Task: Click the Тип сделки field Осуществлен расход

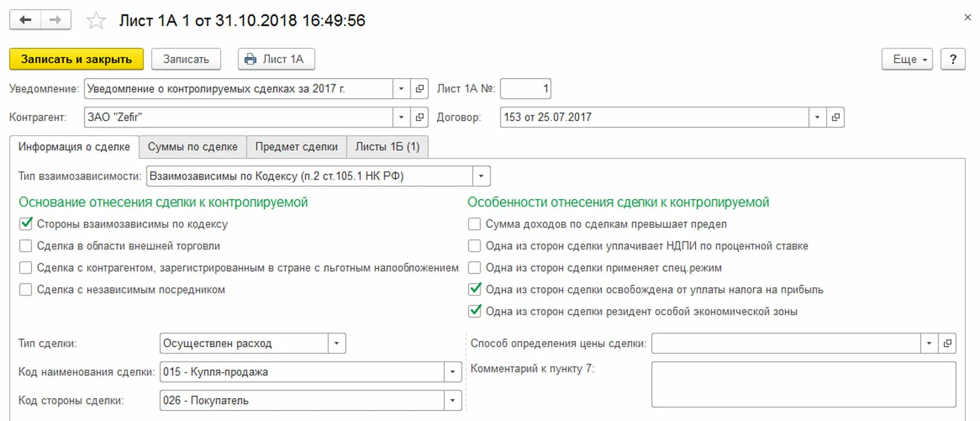Action: point(244,344)
